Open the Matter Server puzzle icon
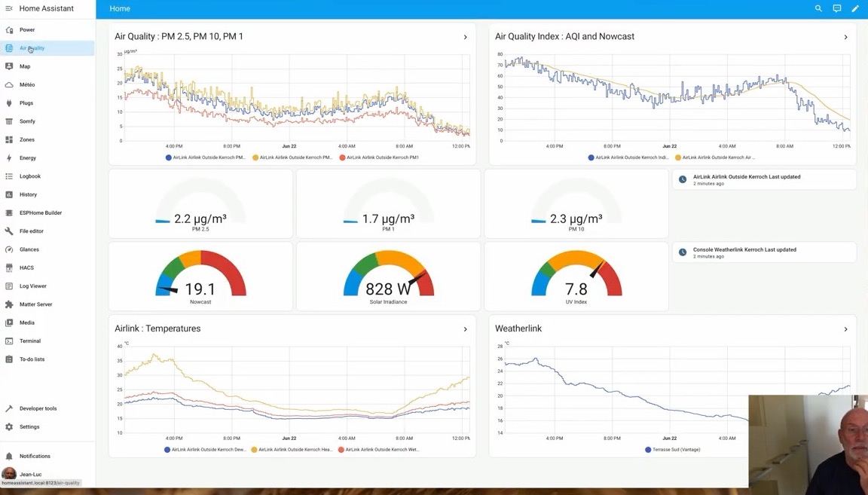 click(x=9, y=304)
